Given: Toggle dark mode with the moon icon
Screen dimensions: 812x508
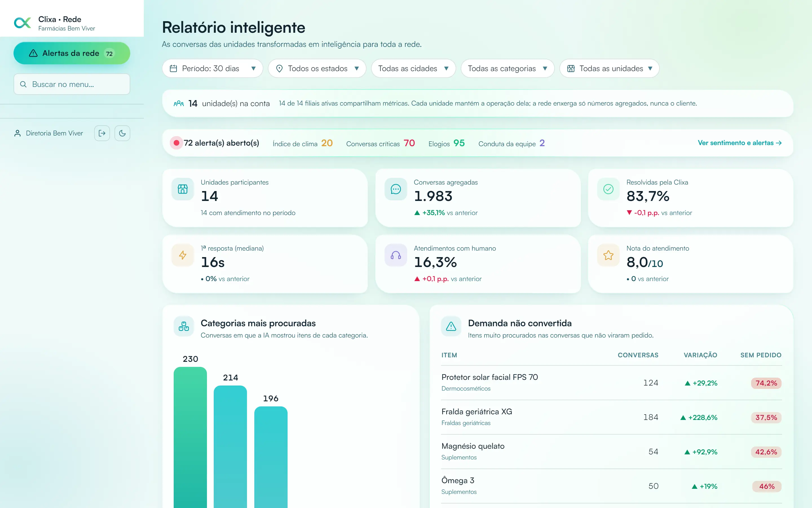Looking at the screenshot, I should point(122,133).
